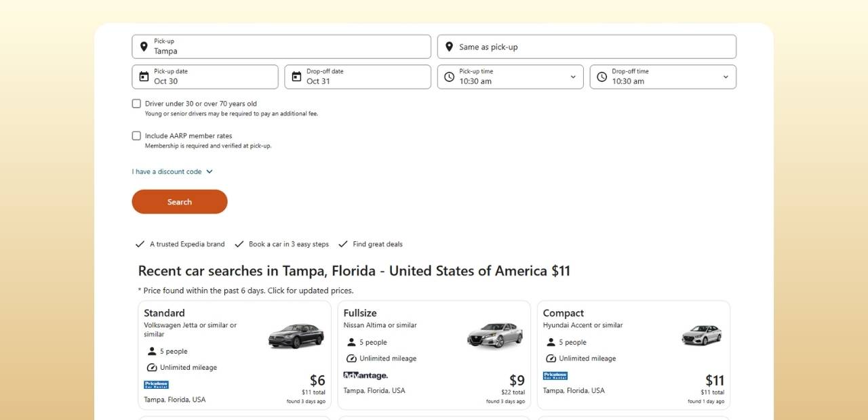868x420 pixels.
Task: Enable 'Driver under 30 or over 70' checkbox
Action: coord(136,104)
